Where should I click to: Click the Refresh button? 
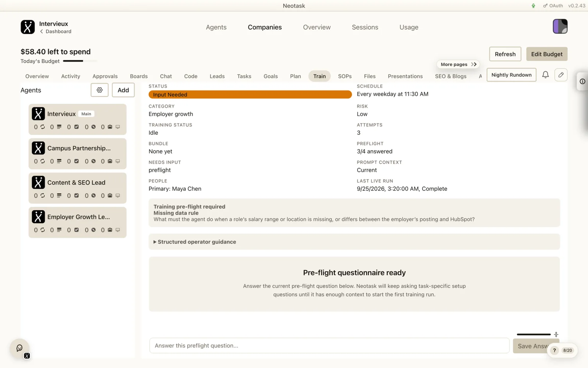coord(505,54)
